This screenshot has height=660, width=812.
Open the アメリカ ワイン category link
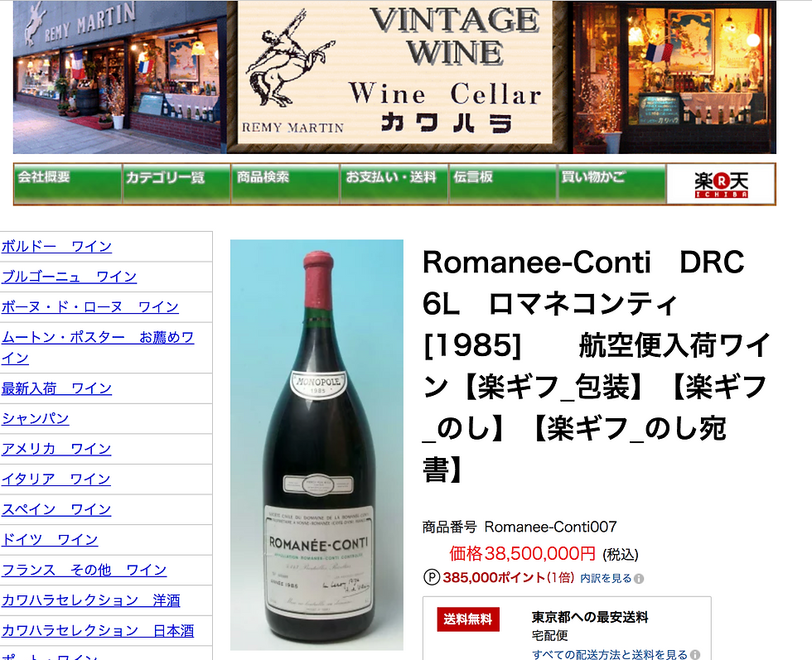(56, 449)
